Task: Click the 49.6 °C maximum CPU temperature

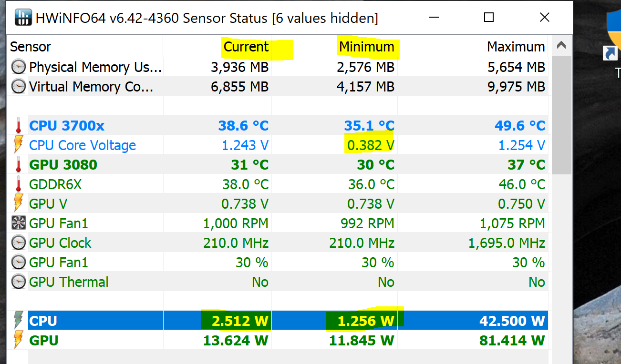Action: 520,126
